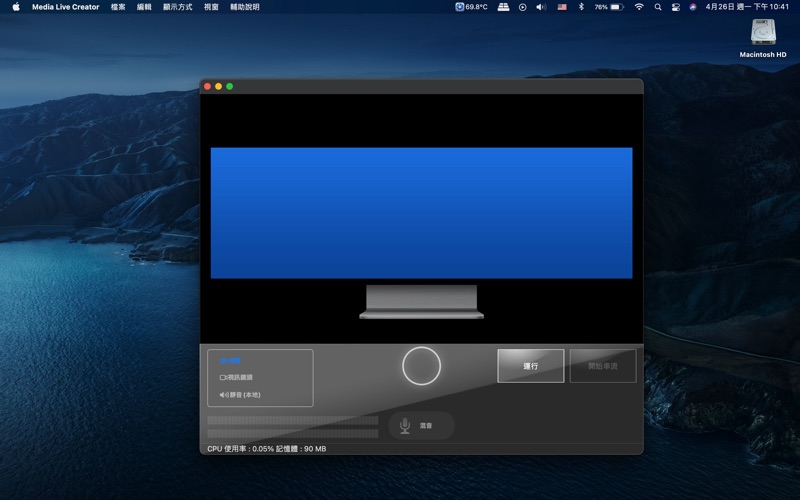Select the blue screen source entry
Screen dimensions: 800x500
click(x=230, y=361)
